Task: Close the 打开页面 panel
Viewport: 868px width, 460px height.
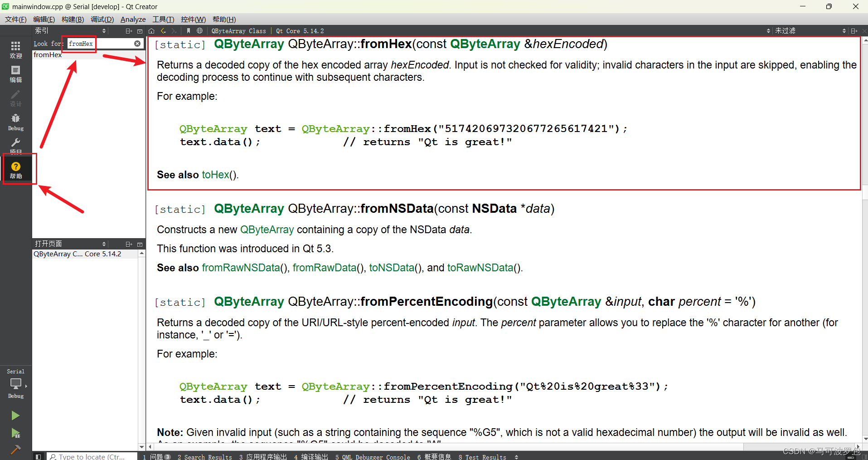Action: click(140, 244)
